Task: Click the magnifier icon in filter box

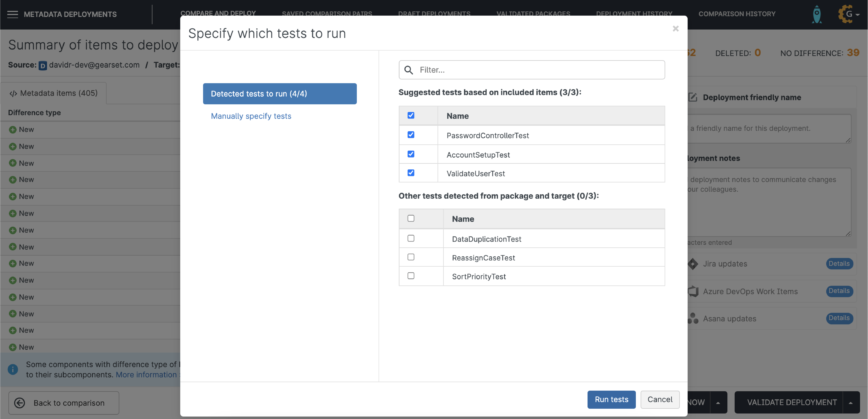Action: (x=408, y=70)
